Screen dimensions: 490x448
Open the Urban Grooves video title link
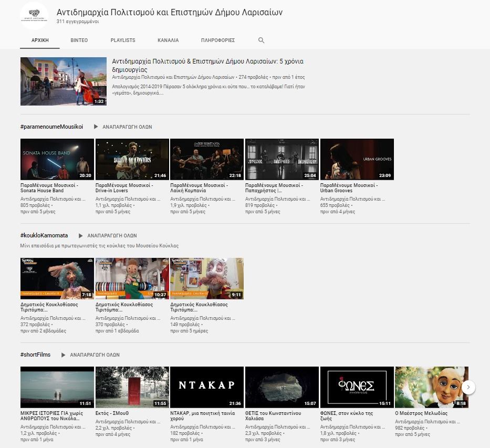pyautogui.click(x=349, y=187)
